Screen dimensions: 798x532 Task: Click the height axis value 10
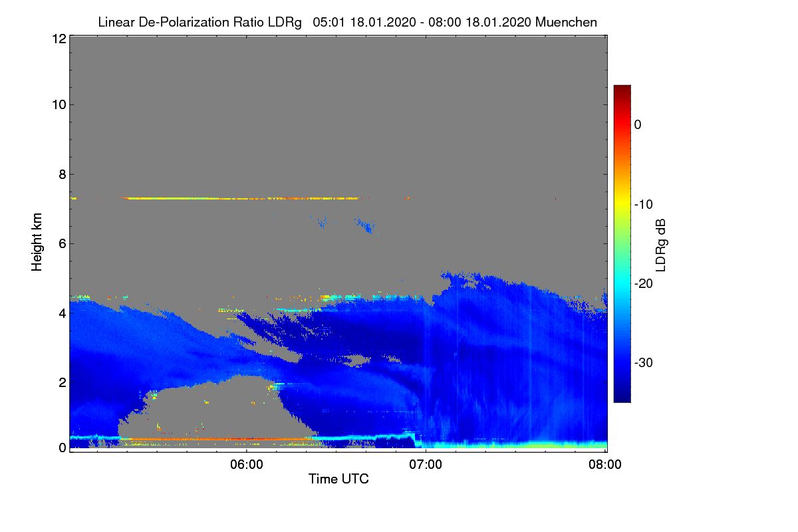(58, 104)
